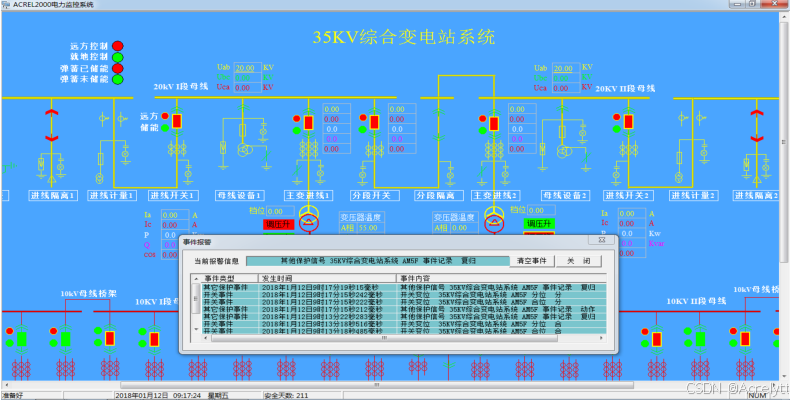Screen dimensions: 793x402
Task: Click 安全天数: 211 in status bar
Action: click(286, 395)
